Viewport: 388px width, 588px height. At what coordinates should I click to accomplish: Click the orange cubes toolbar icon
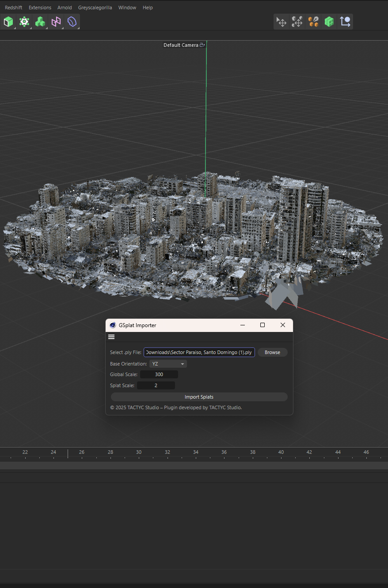point(313,22)
